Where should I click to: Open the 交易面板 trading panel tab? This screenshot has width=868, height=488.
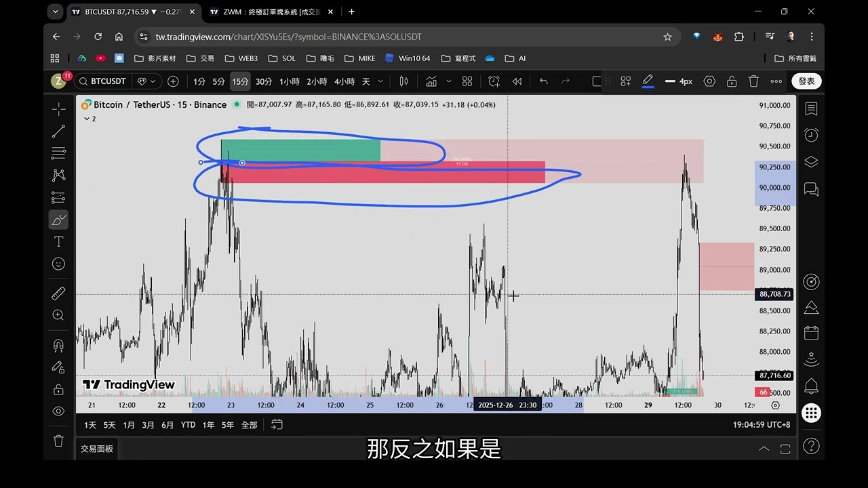click(97, 449)
